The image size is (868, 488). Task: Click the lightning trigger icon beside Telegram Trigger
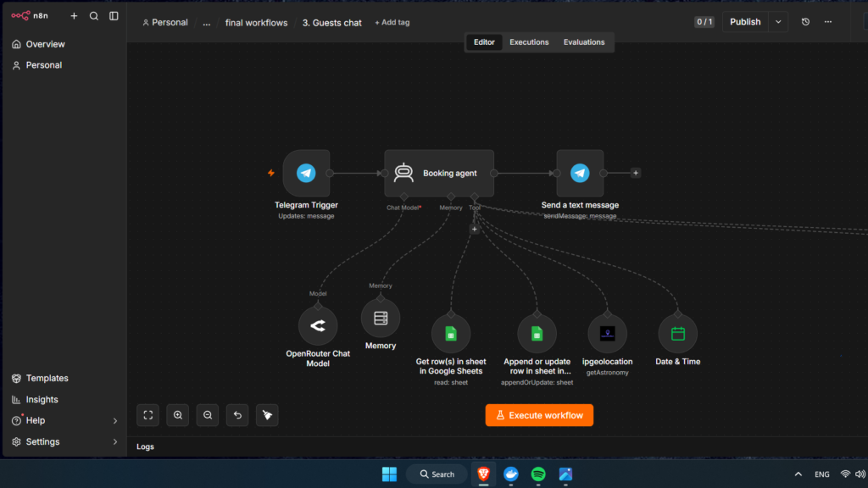[x=271, y=173]
